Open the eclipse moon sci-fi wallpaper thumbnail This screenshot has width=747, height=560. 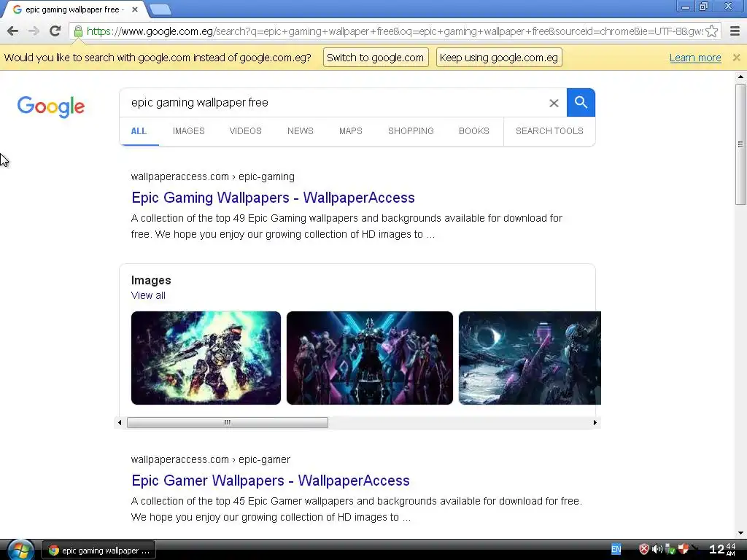[x=530, y=358]
